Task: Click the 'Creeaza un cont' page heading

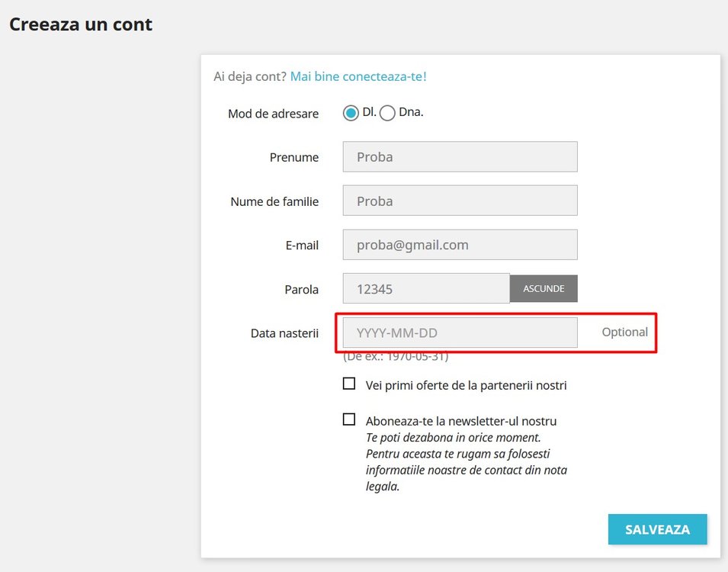Action: [81, 24]
